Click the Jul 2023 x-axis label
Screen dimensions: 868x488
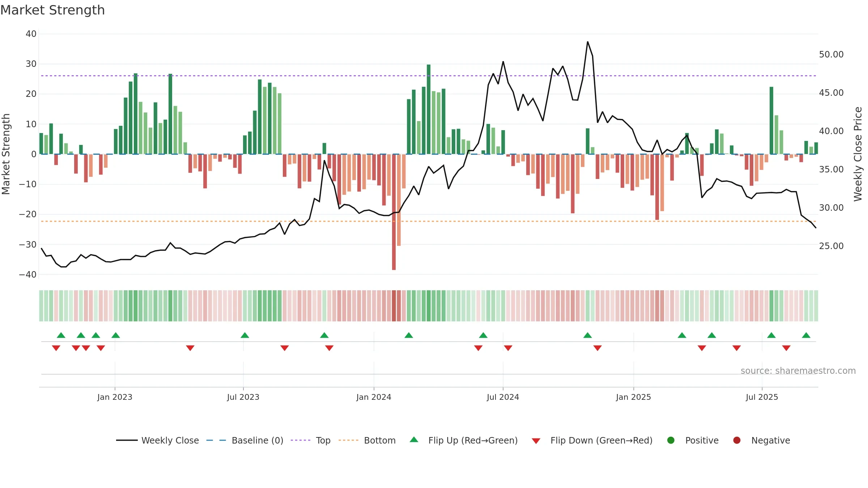tap(243, 397)
